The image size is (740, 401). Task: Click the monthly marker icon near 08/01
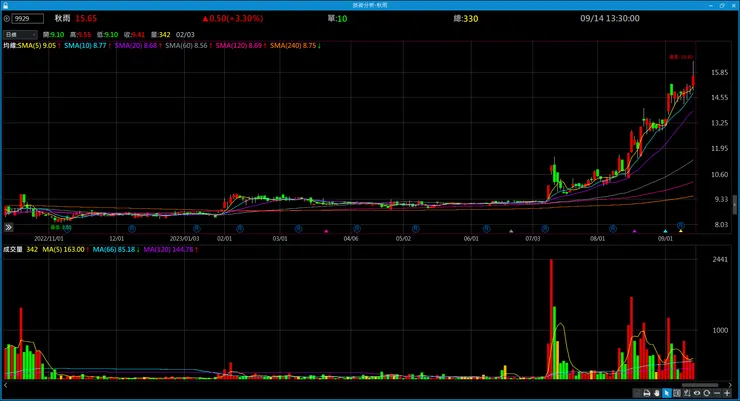613,229
